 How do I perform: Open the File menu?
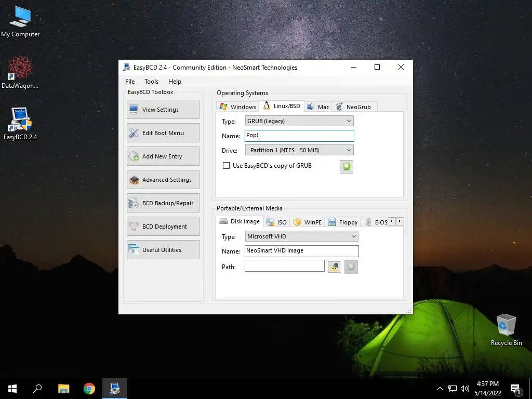(130, 82)
